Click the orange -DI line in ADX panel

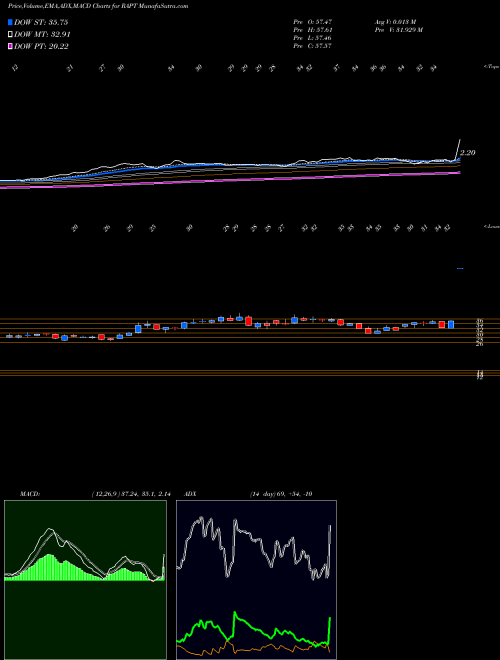click(x=253, y=648)
